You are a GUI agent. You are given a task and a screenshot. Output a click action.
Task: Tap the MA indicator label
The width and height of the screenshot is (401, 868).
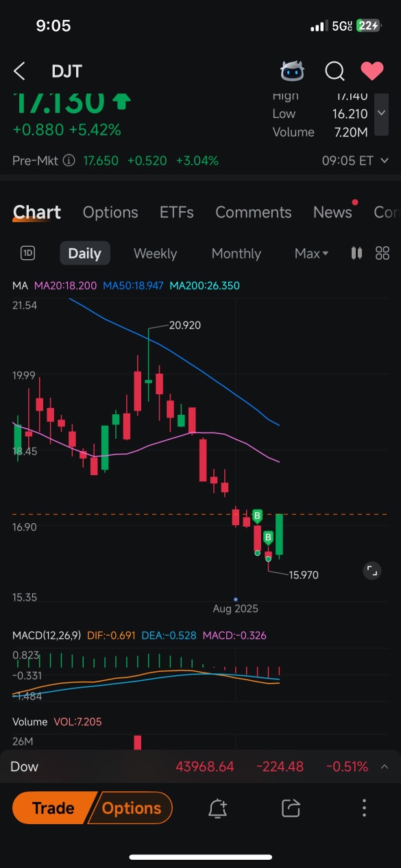pos(20,285)
